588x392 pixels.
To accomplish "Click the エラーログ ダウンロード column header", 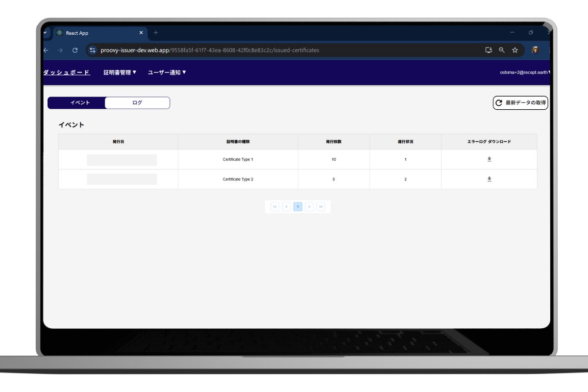I will 489,142.
